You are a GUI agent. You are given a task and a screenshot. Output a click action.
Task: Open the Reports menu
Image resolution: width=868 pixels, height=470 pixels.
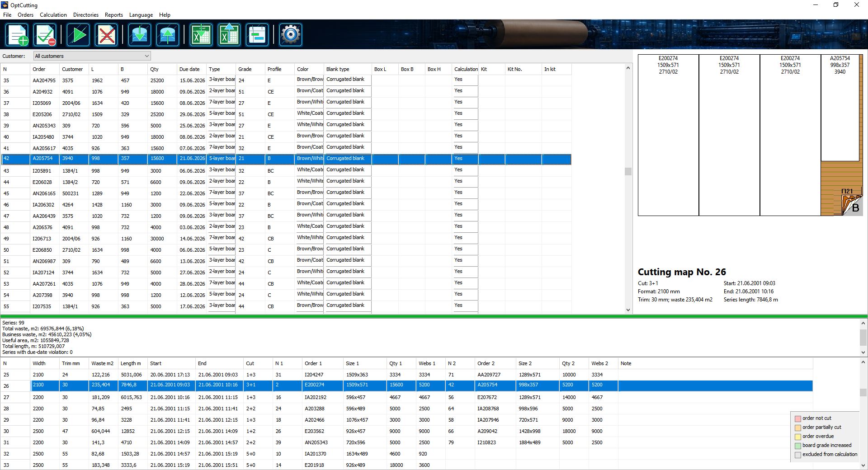click(114, 15)
